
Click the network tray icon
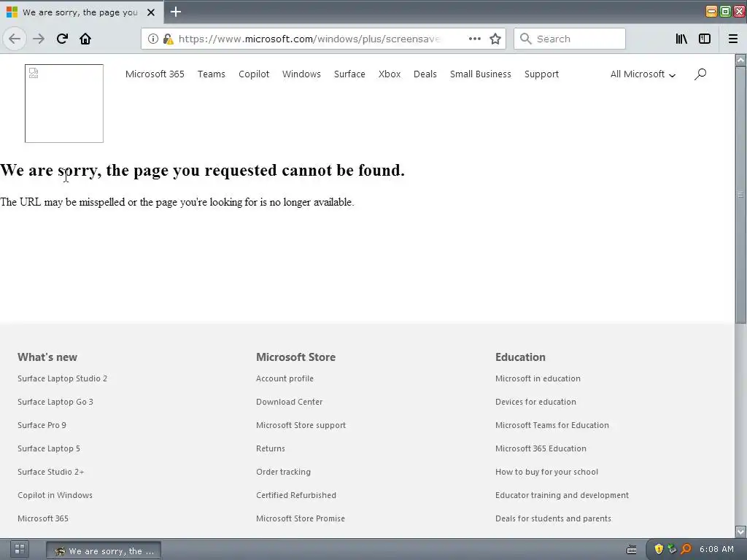(672, 549)
